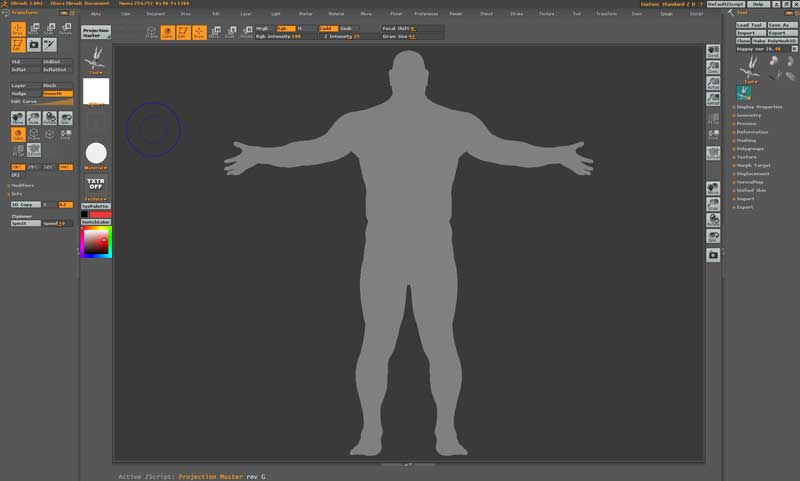Open the Stencil menu
The height and width of the screenshot is (481, 800).
[x=486, y=14]
